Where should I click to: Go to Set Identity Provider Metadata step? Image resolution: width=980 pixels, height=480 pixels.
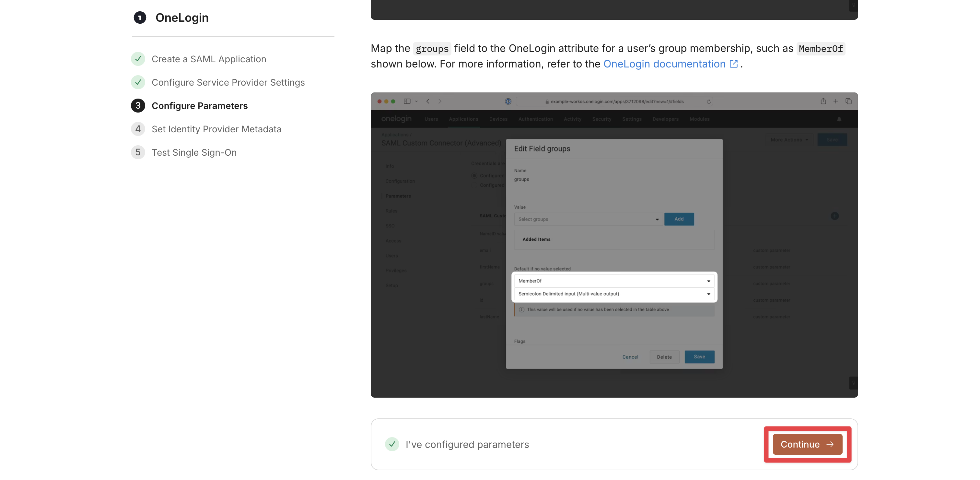click(x=216, y=129)
